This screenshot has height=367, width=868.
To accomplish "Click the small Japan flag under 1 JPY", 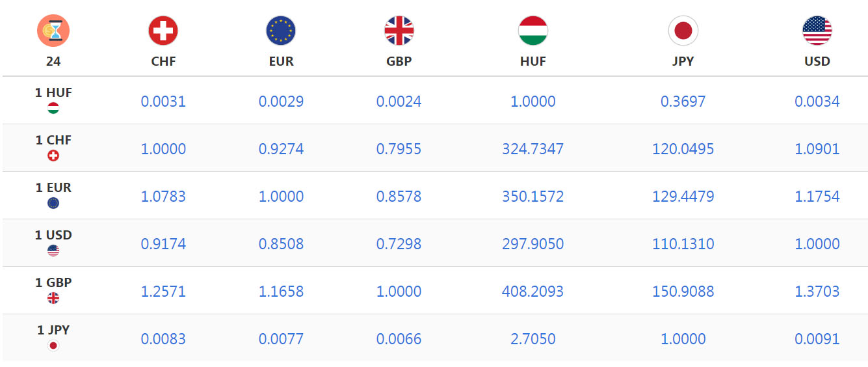I will coord(53,346).
